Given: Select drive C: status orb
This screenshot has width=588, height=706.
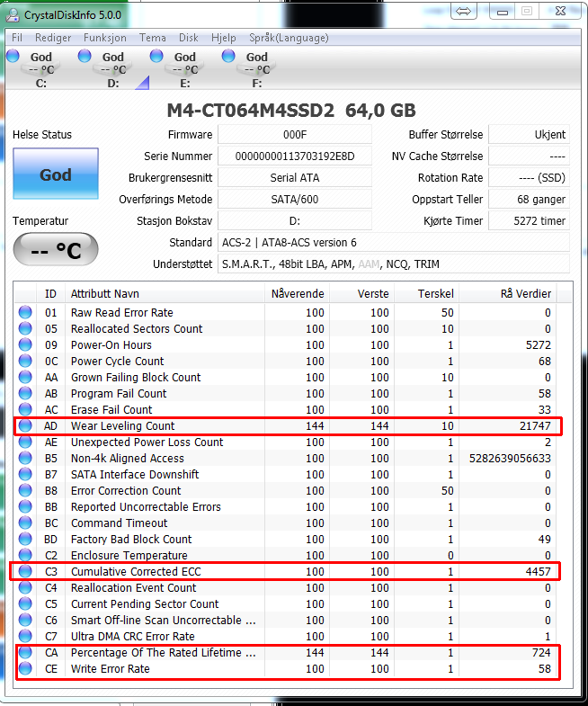Looking at the screenshot, I should coord(13,57).
